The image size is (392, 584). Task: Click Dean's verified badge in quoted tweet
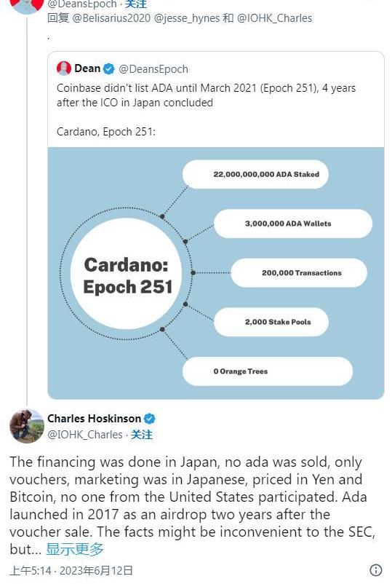tap(108, 69)
